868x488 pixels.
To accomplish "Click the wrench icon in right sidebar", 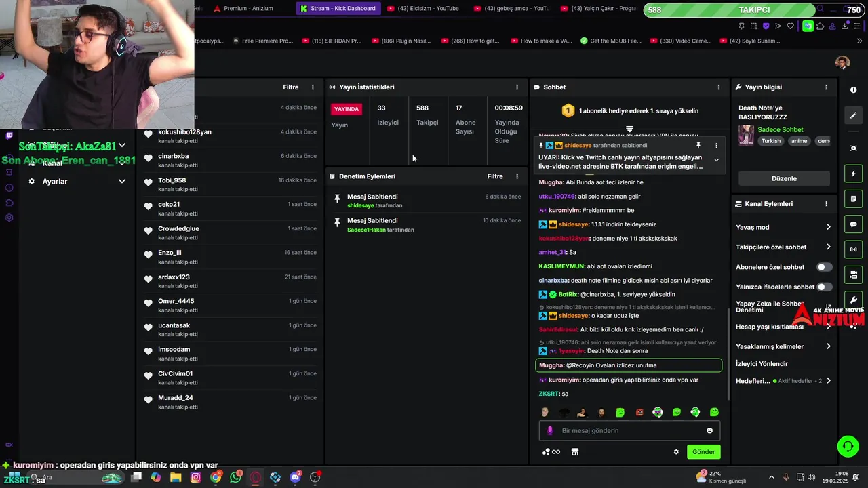I will (853, 300).
